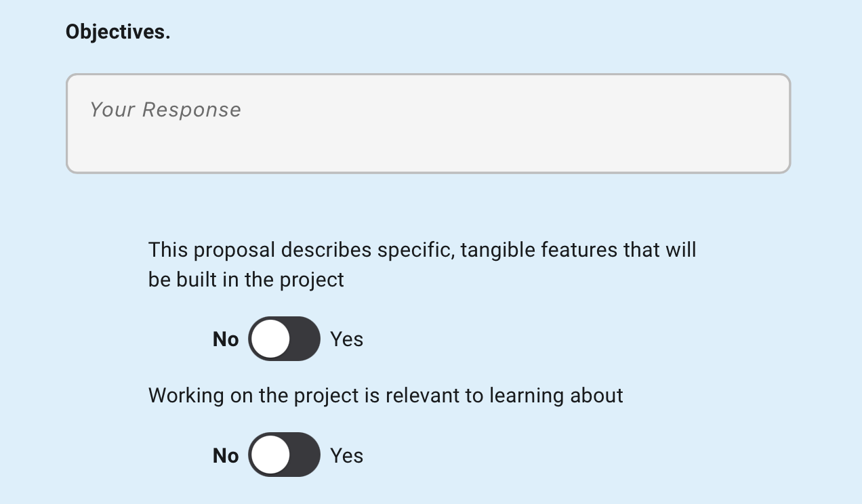The height and width of the screenshot is (504, 862).
Task: Click the dark track of learning relevance toggle
Action: coord(304,455)
